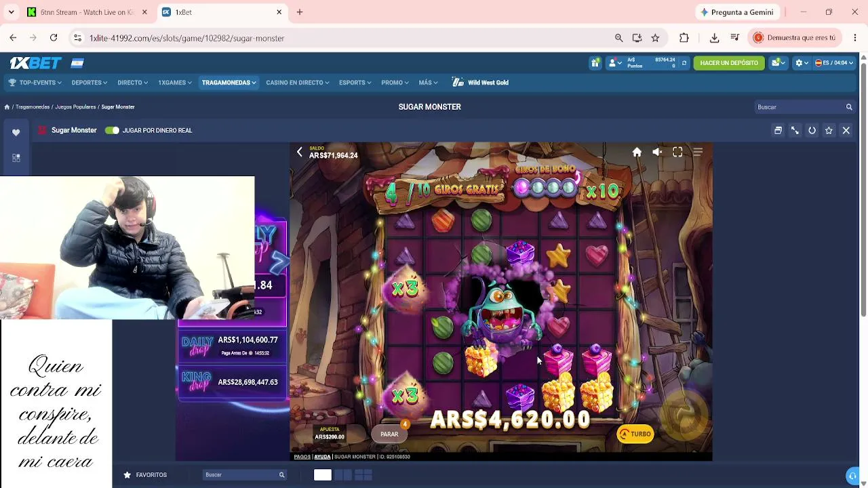Click the Apuesta ARS$200.00 bet box
Image resolution: width=868 pixels, height=488 pixels.
coord(330,434)
